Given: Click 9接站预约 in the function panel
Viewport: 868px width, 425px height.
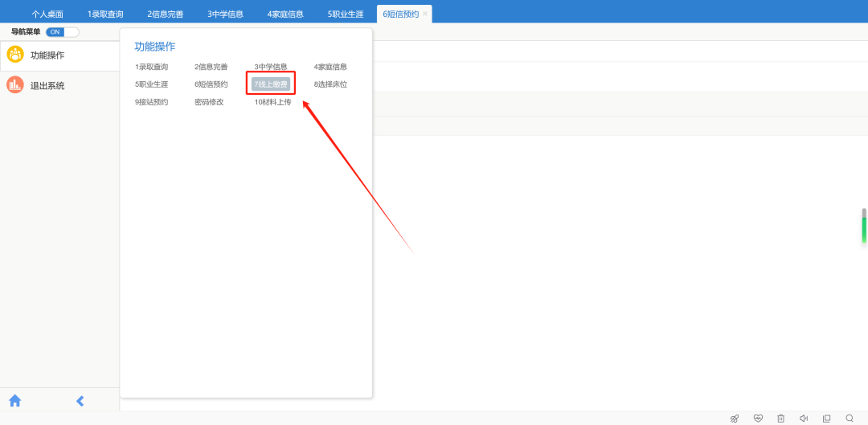Looking at the screenshot, I should 151,102.
